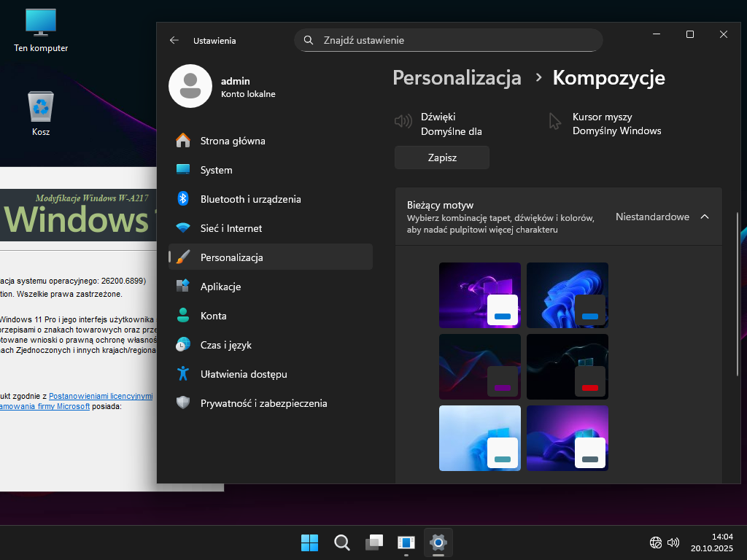Select System in the settings sidebar

click(x=216, y=170)
